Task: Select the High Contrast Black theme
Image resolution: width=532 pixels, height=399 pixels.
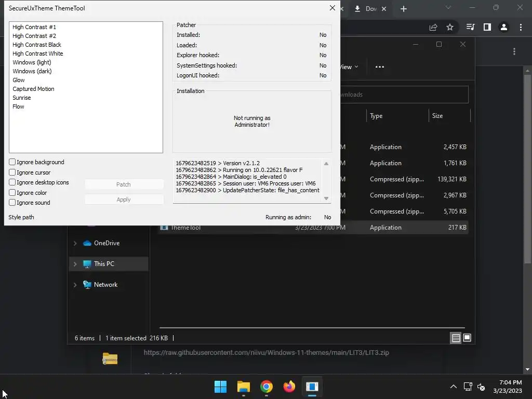Action: click(x=37, y=45)
